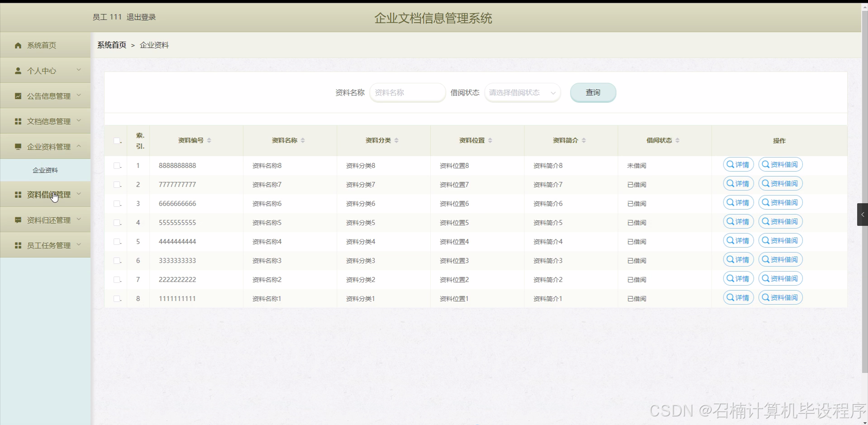Select the 企业资料 submenu item

pos(45,170)
